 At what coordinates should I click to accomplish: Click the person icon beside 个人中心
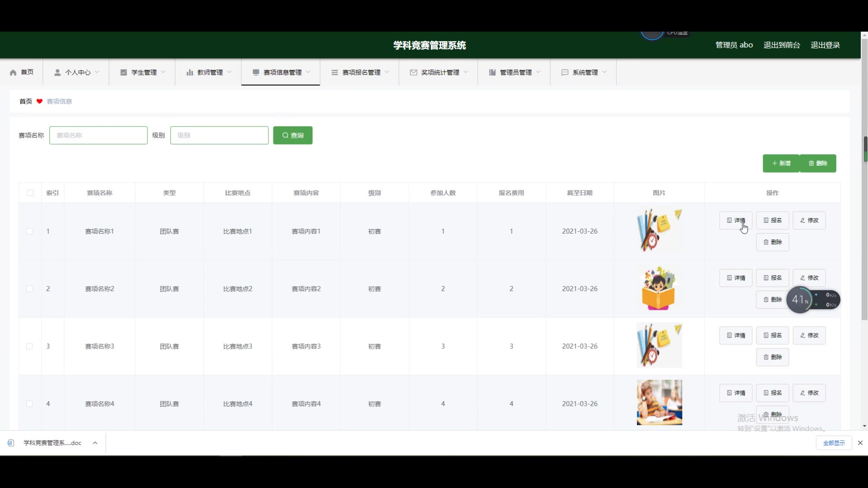[x=57, y=72]
